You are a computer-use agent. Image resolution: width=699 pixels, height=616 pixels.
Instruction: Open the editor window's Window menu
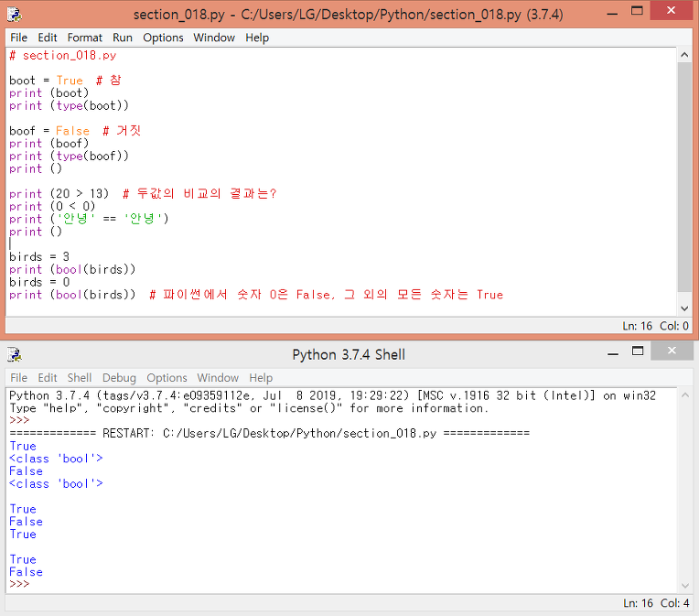[214, 38]
